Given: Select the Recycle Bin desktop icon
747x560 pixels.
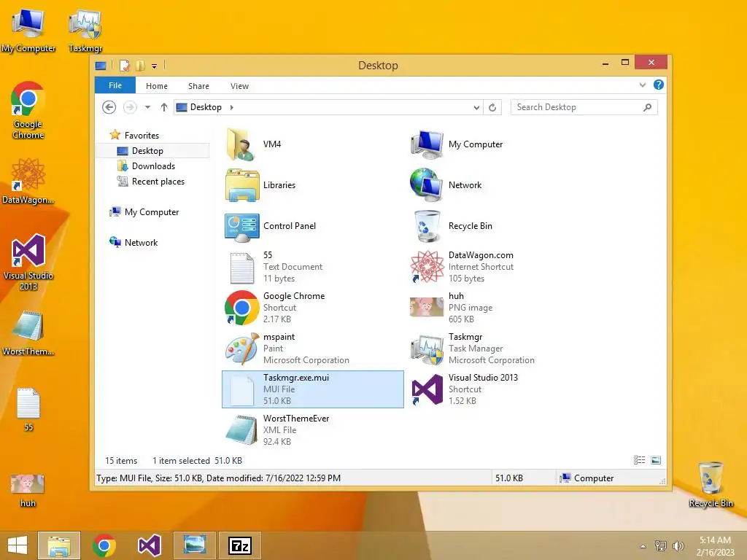Looking at the screenshot, I should click(x=711, y=484).
